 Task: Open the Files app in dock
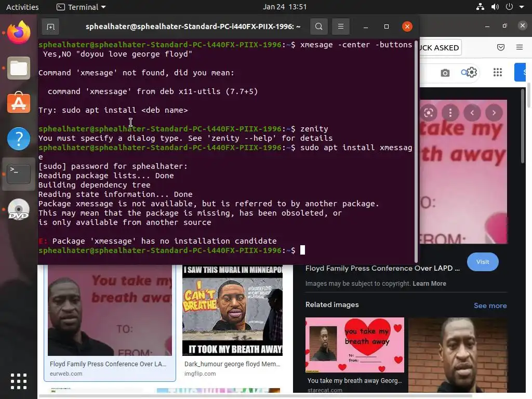19,68
